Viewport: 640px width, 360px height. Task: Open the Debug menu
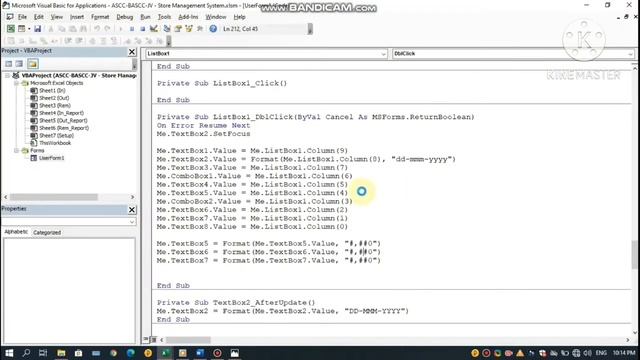coord(124,17)
